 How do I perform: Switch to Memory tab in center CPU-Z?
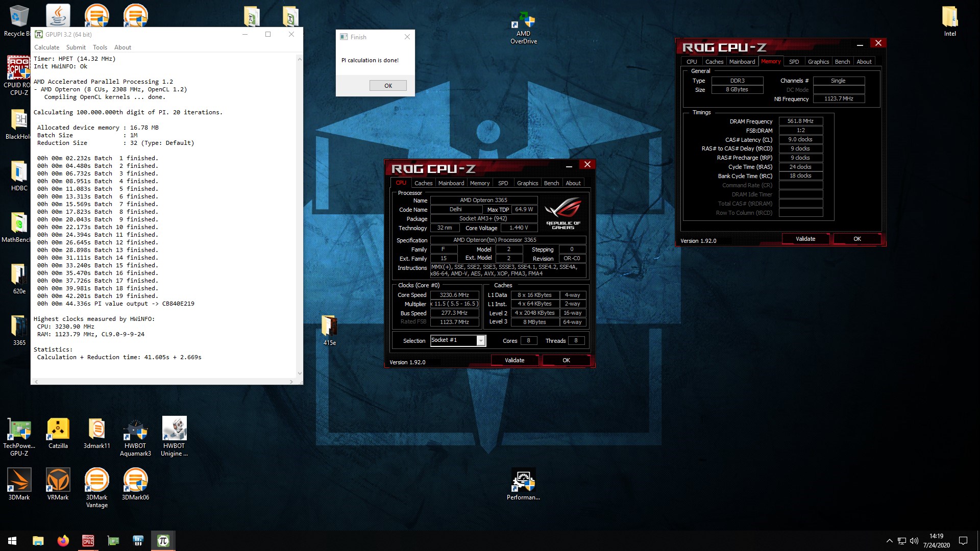pos(480,183)
